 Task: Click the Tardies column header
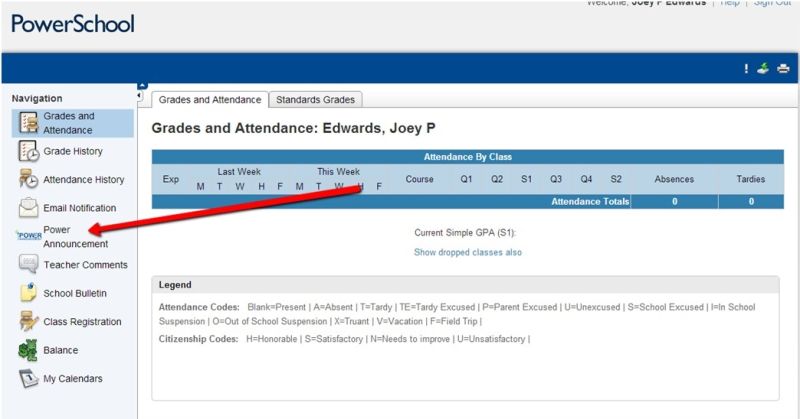point(751,179)
